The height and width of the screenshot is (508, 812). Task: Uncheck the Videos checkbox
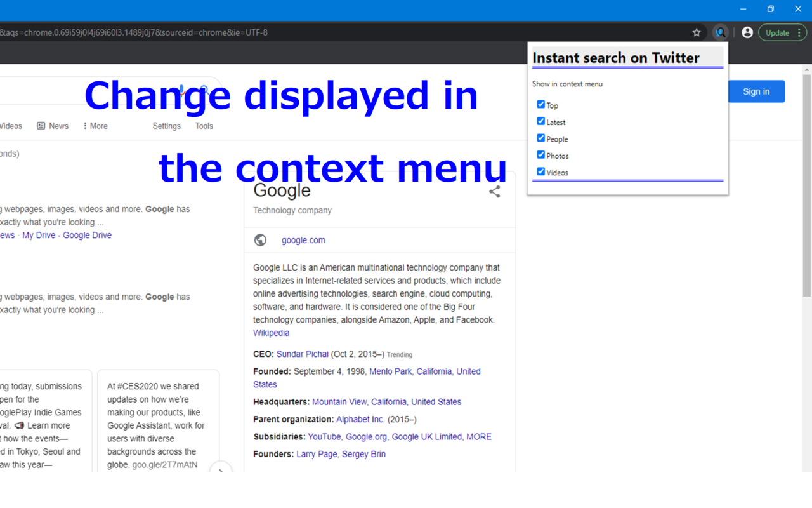(x=540, y=171)
